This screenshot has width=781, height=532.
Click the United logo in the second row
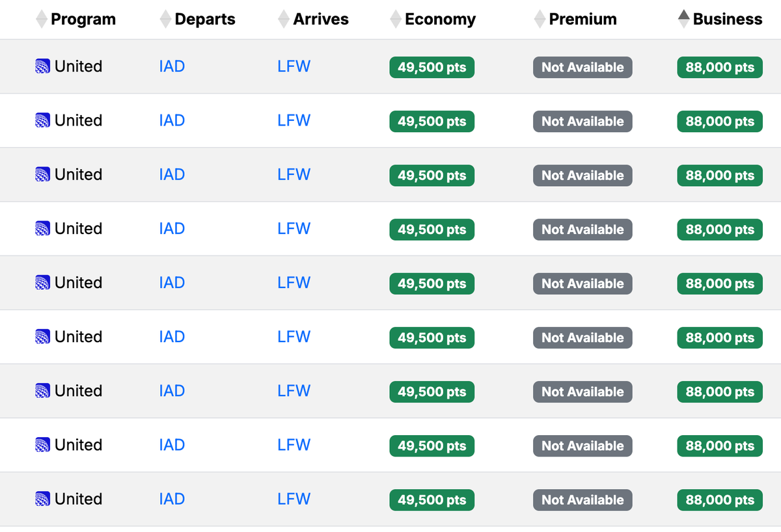tap(42, 120)
